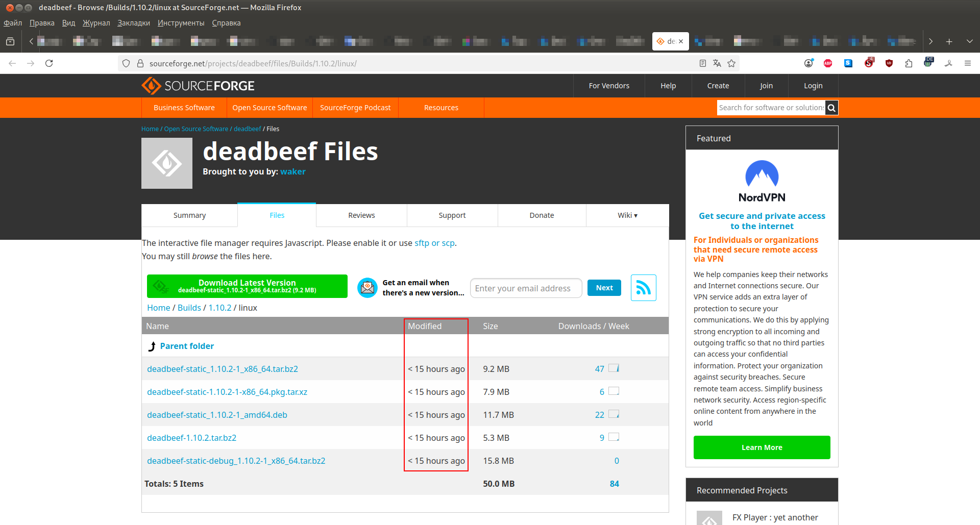Open the Файл menu
This screenshot has height=525, width=980.
click(13, 23)
